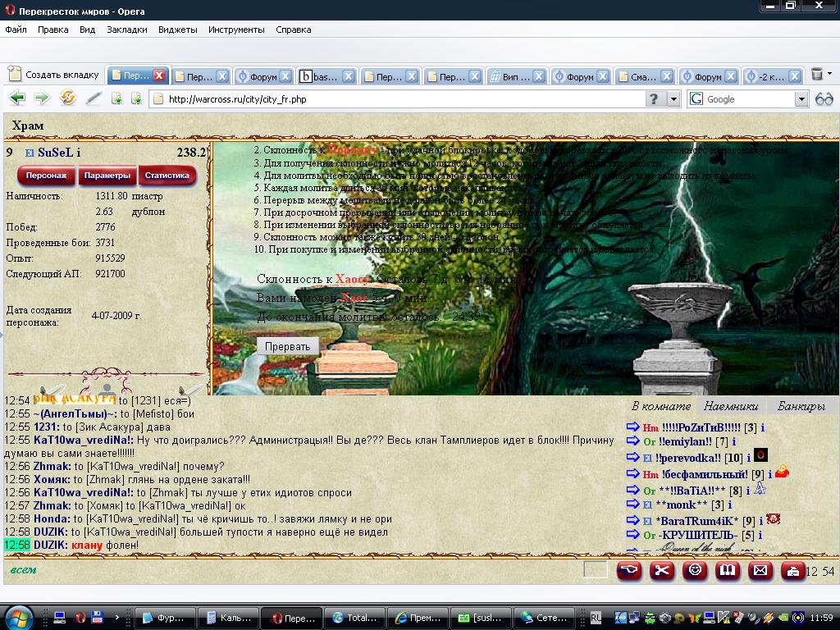Click the wand pencil icon in navigation bar
Image resolution: width=840 pixels, height=630 pixels.
pyautogui.click(x=94, y=98)
